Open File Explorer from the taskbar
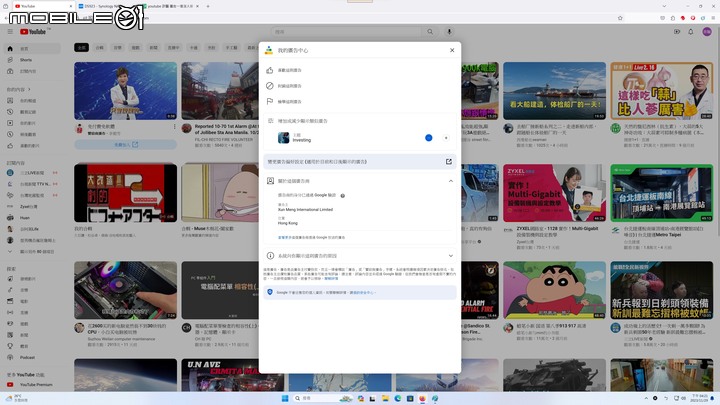This screenshot has width=720, height=405. 385,398
